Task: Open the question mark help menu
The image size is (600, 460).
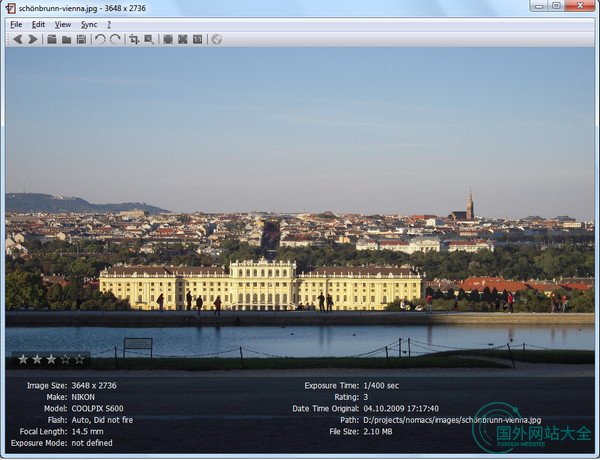Action: 109,24
